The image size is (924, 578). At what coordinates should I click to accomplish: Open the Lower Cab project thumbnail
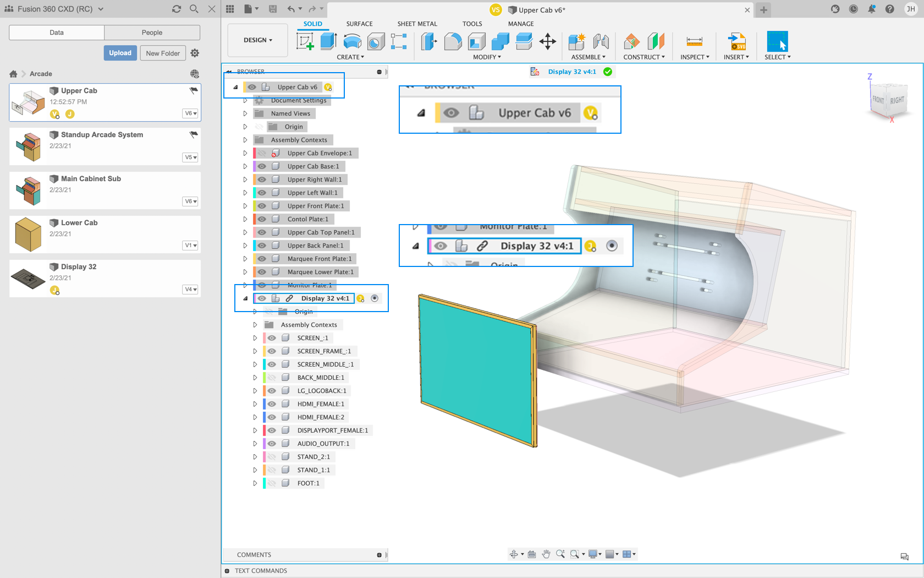[28, 235]
